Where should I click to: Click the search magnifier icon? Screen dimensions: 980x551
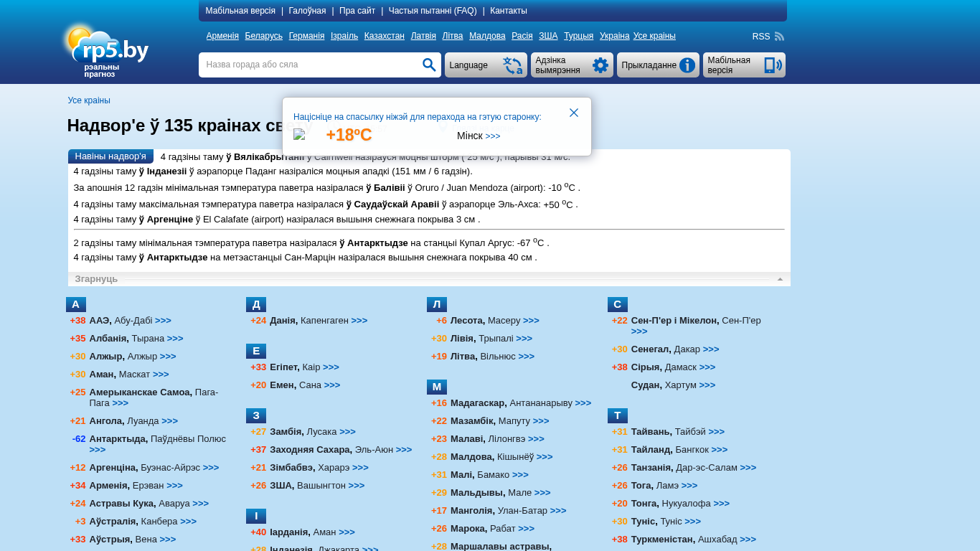pyautogui.click(x=429, y=65)
